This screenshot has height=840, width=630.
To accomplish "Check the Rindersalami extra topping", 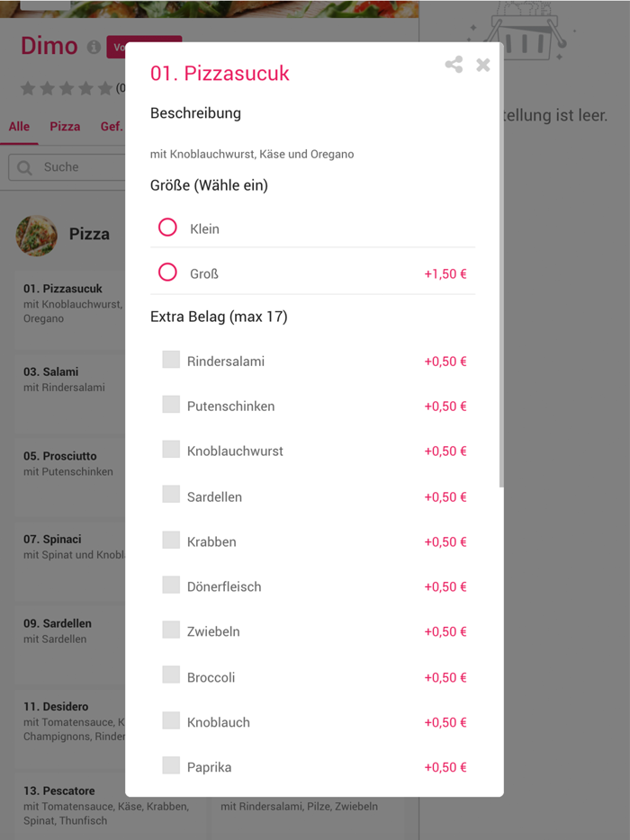I will point(171,360).
